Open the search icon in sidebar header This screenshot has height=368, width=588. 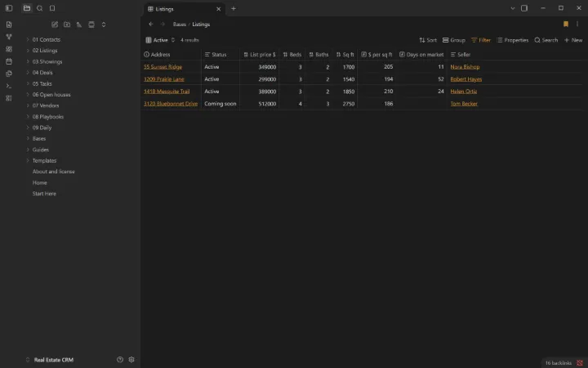tap(39, 8)
